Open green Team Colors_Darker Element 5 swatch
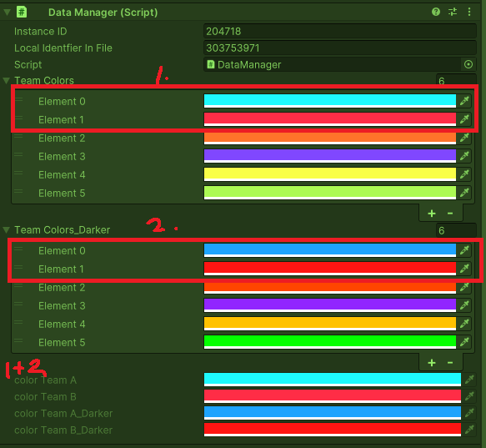Viewport: 486px width, 448px height. [330, 342]
